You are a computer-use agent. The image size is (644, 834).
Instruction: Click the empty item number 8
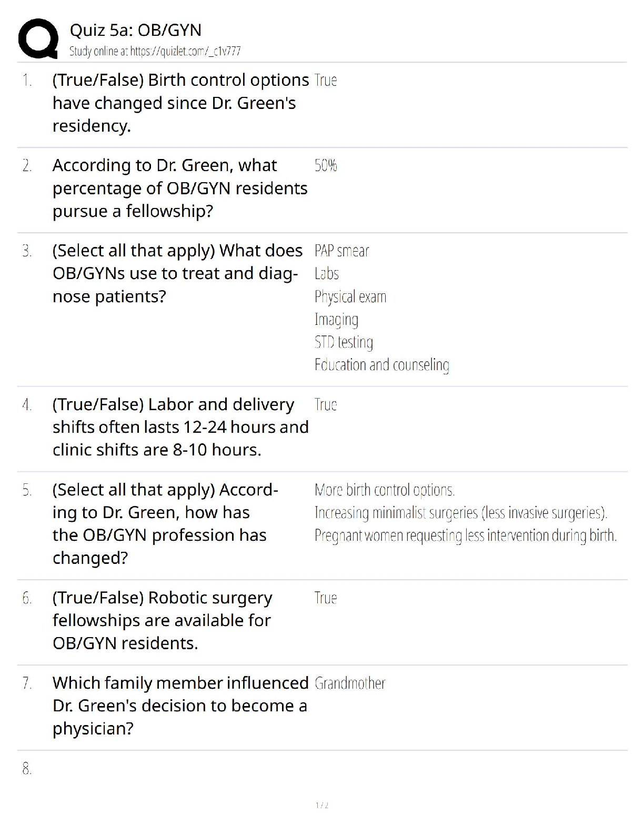[27, 769]
